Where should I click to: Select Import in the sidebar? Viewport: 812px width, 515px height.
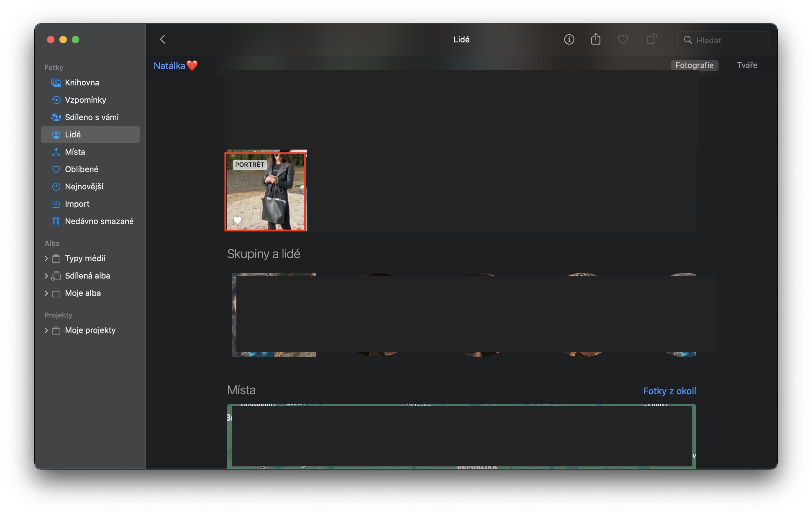pos(77,204)
